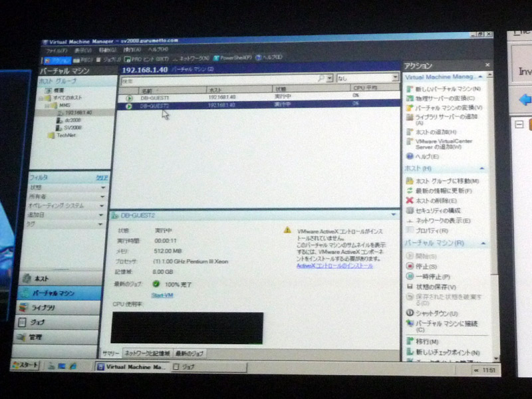Switch to the Summary (サマリー) tab
This screenshot has width=532, height=399.
click(x=111, y=354)
